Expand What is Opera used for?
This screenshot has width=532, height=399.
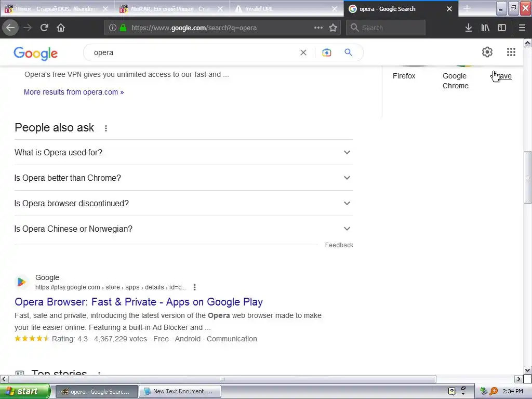point(184,152)
